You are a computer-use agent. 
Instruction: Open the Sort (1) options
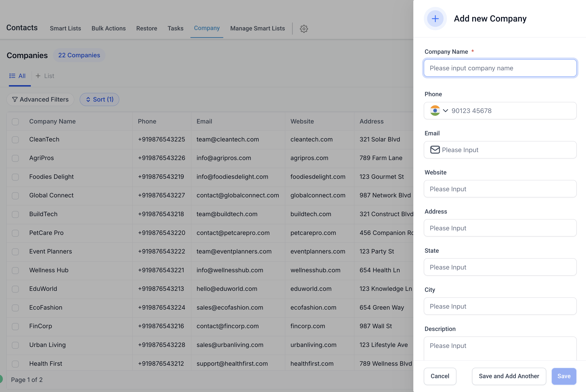(x=100, y=100)
